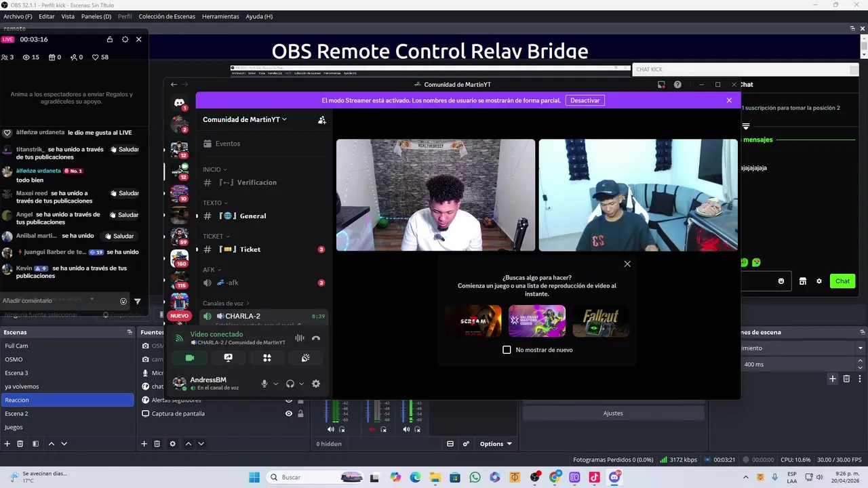Open Kick chat shop icon
Viewport: 868px width, 488px height.
[803, 281]
